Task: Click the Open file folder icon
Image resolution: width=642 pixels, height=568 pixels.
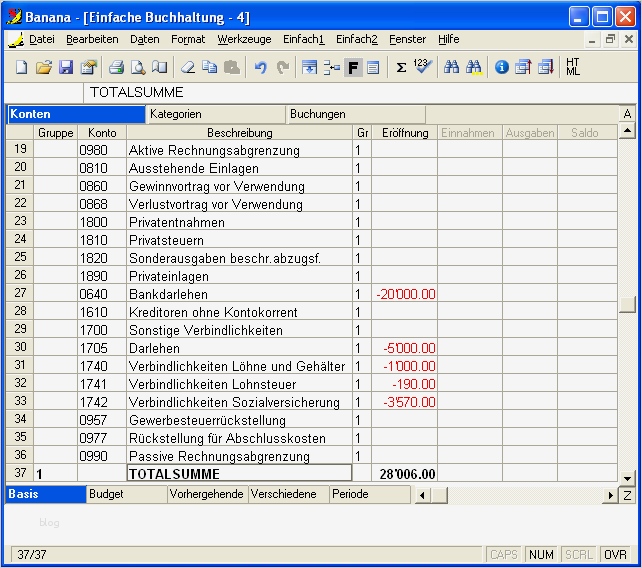Action: [43, 67]
